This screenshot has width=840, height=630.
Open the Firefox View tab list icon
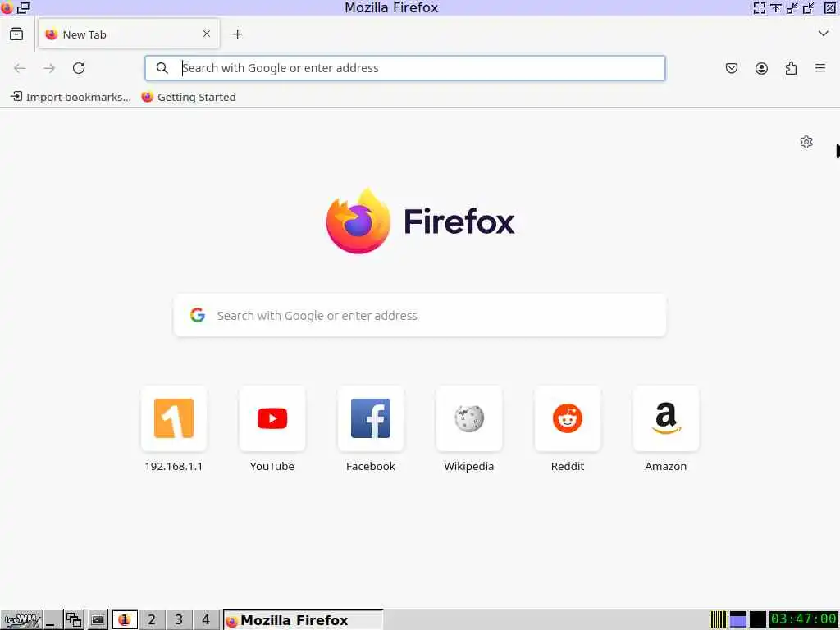[16, 34]
